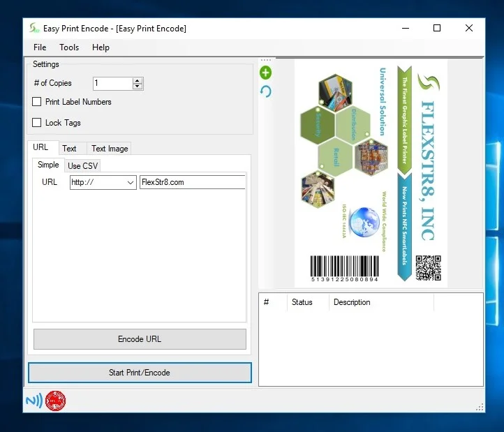Click the # column header
Screen dimensions: 504x432
273,302
